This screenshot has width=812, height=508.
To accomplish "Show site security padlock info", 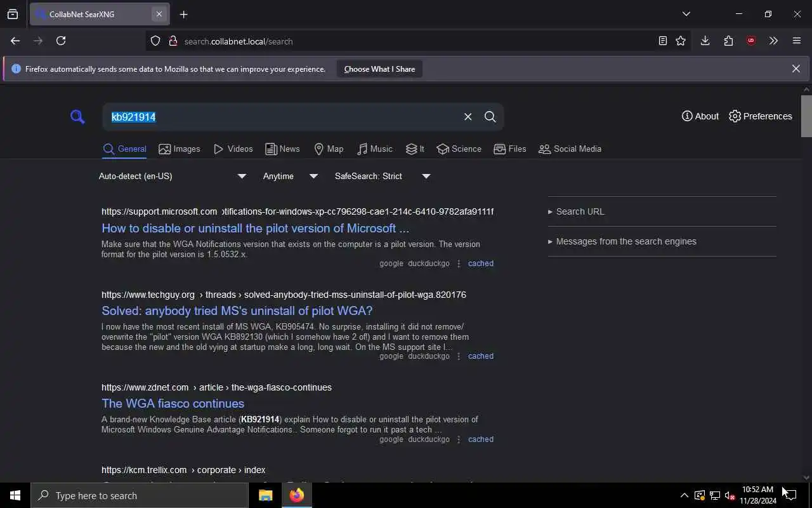I will point(173,41).
